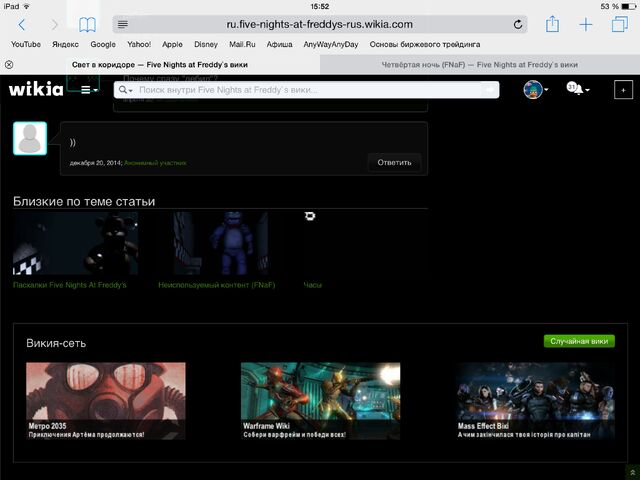
Task: Open the Apple bookmark
Action: pyautogui.click(x=172, y=44)
